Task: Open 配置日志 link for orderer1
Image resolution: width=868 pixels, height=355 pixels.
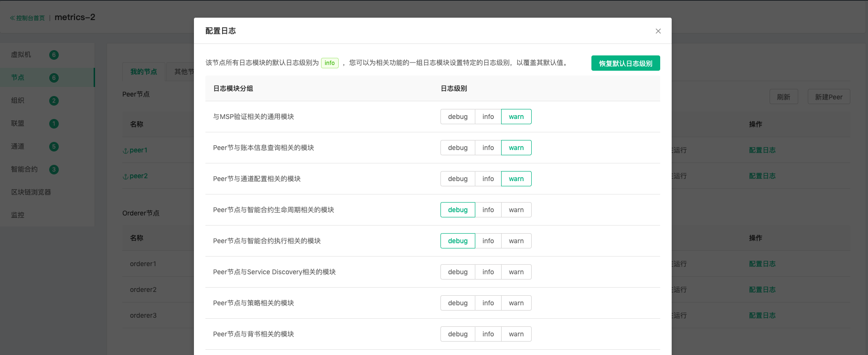Action: coord(762,264)
